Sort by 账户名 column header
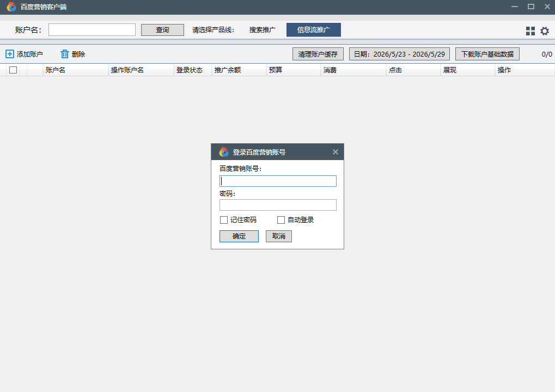 76,70
